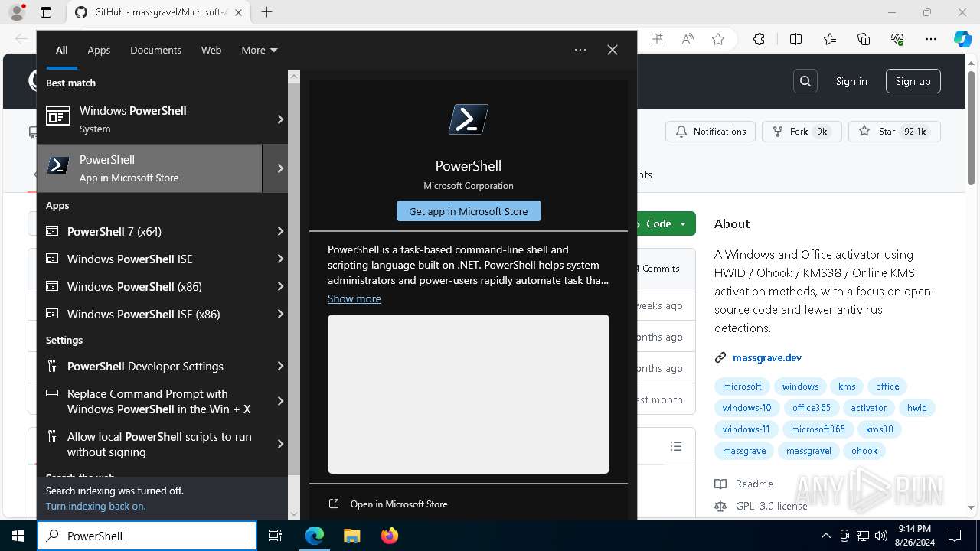The width and height of the screenshot is (980, 551).
Task: Click Notifications button on repository
Action: [710, 132]
